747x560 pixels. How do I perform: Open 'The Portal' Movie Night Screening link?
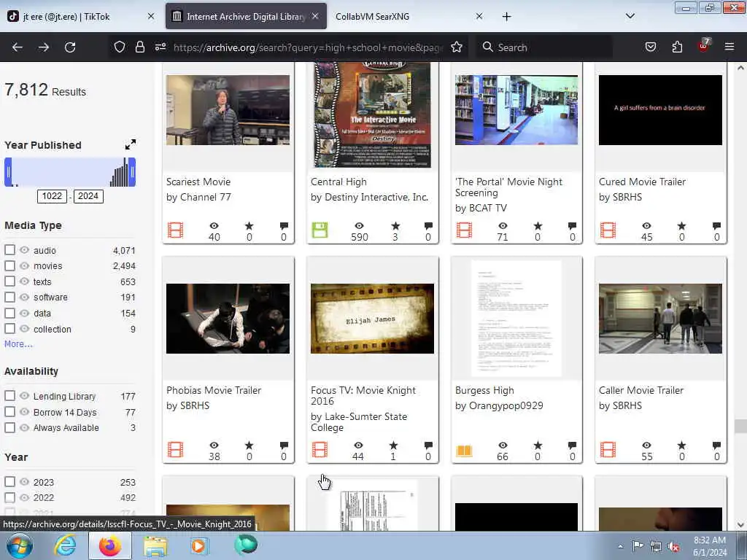508,187
